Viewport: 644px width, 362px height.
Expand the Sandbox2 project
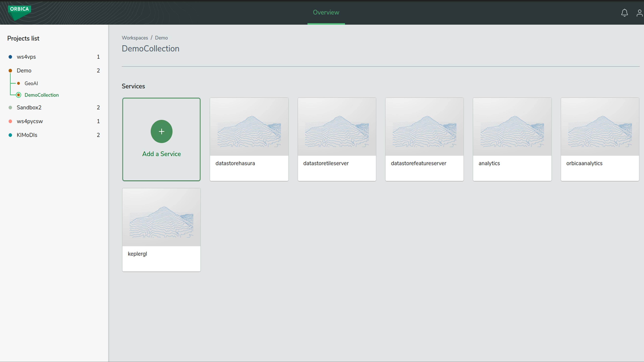coord(29,107)
